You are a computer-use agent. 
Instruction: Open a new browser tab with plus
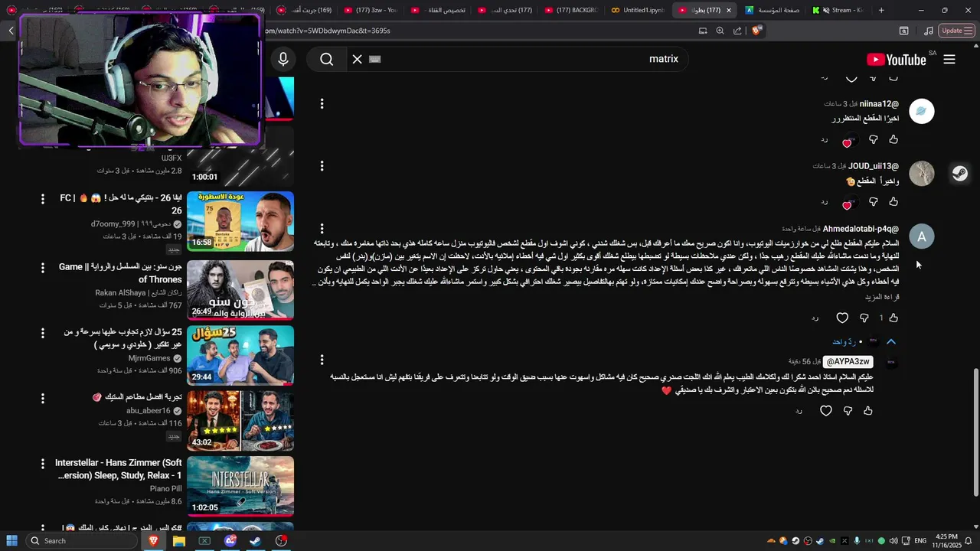pos(881,10)
